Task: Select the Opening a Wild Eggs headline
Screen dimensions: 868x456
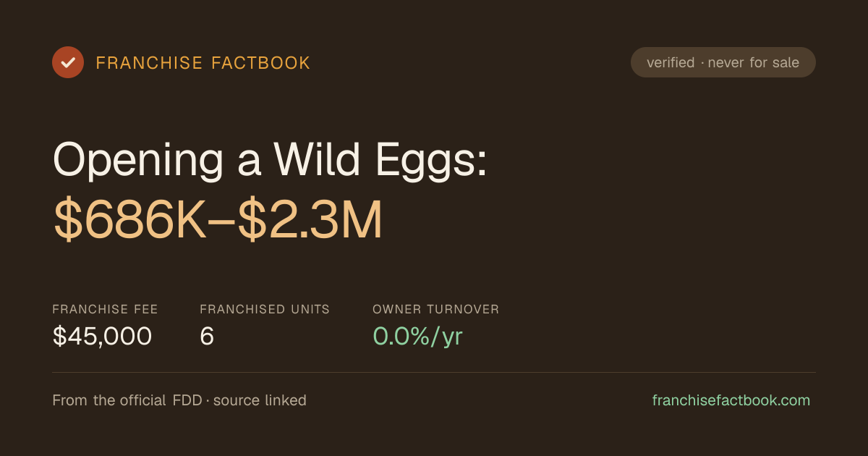Action: point(271,159)
